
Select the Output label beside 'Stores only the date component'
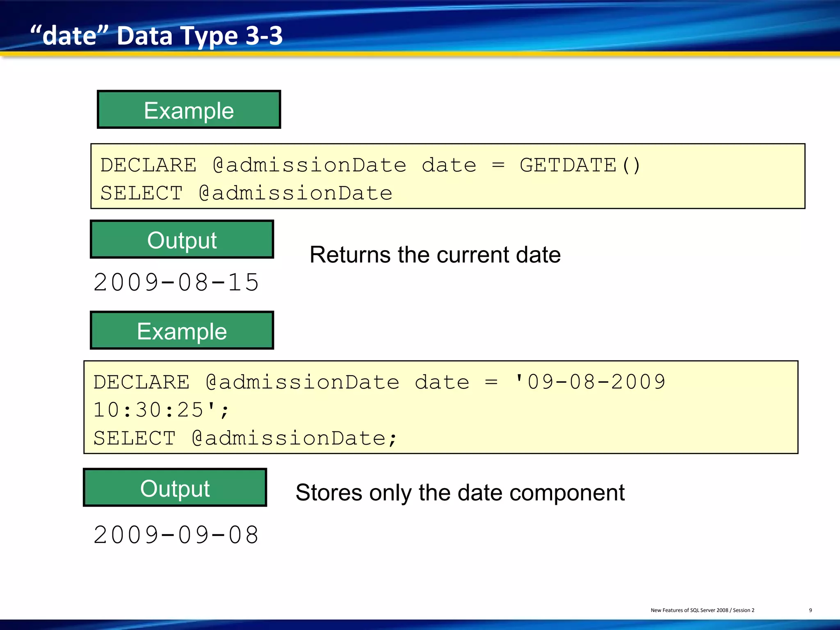point(175,488)
